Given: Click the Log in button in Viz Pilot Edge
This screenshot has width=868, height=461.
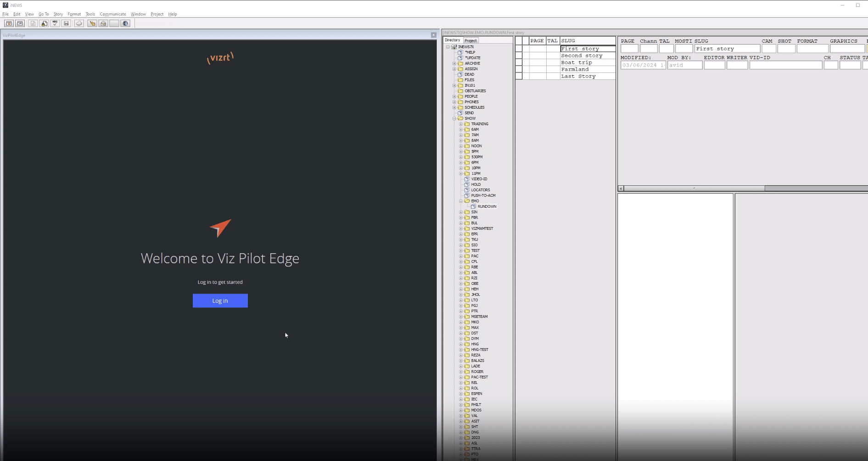Looking at the screenshot, I should click(220, 300).
